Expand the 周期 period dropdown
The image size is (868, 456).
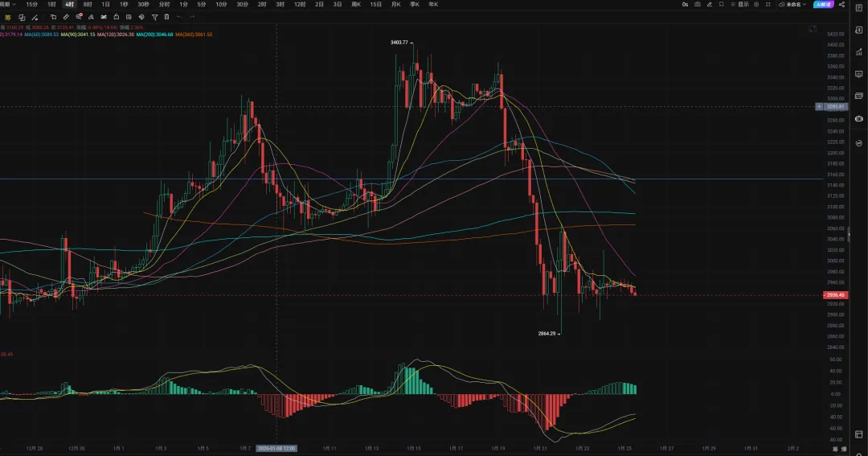pos(6,5)
